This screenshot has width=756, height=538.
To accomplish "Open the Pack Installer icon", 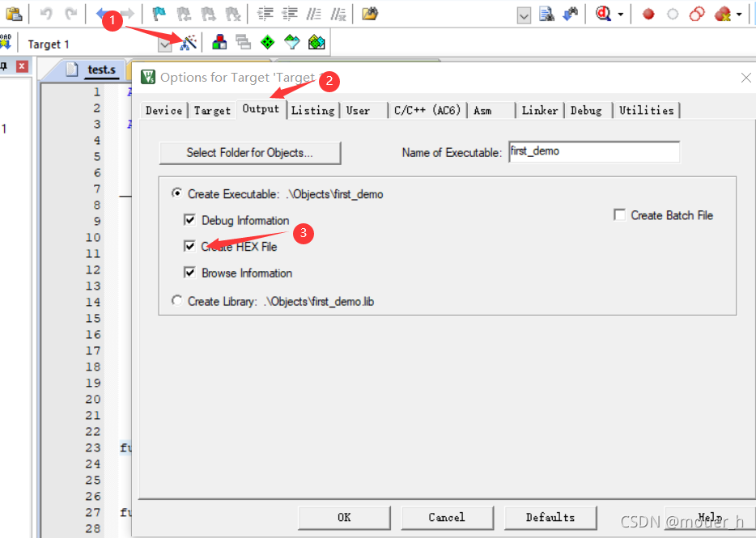I will [x=316, y=42].
